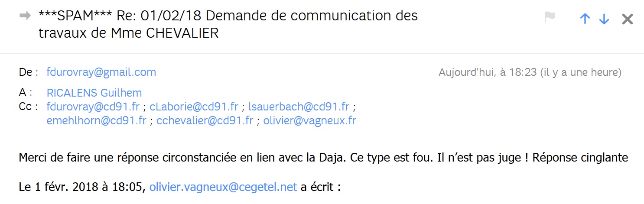644x204 pixels.
Task: Click the forwarded arrow icon beside subject
Action: tap(25, 16)
